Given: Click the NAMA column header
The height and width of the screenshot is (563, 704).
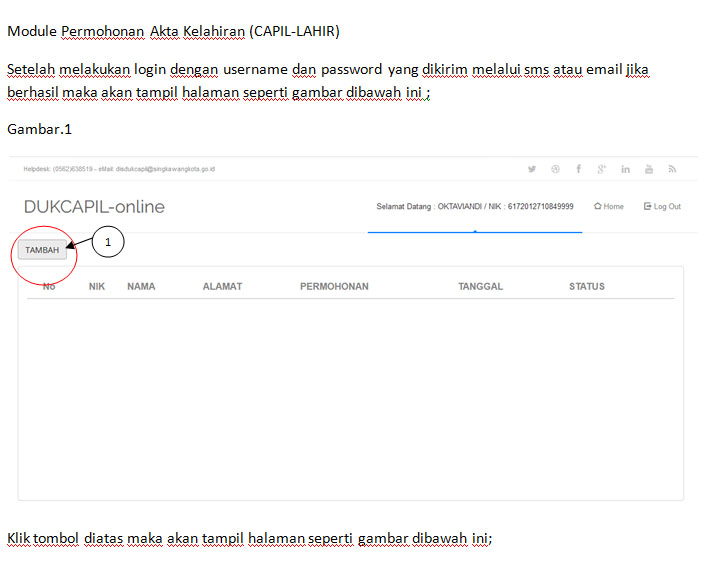Looking at the screenshot, I should pos(141,287).
